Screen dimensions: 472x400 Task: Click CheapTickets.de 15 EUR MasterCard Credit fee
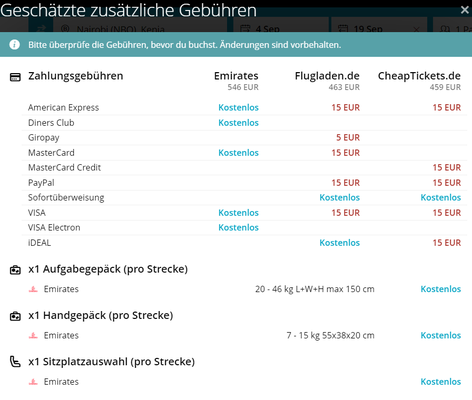point(447,168)
